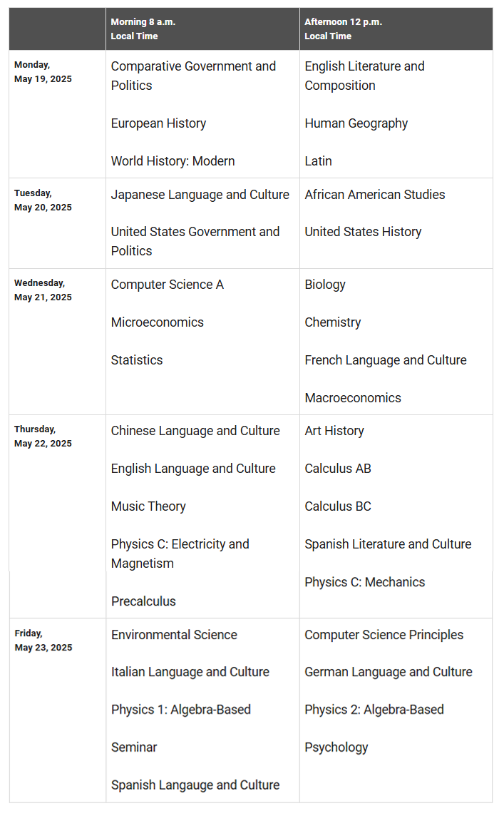Screen dimensions: 504x826
Task: Click the Comparative Government and Politics exam
Action: pos(193,76)
